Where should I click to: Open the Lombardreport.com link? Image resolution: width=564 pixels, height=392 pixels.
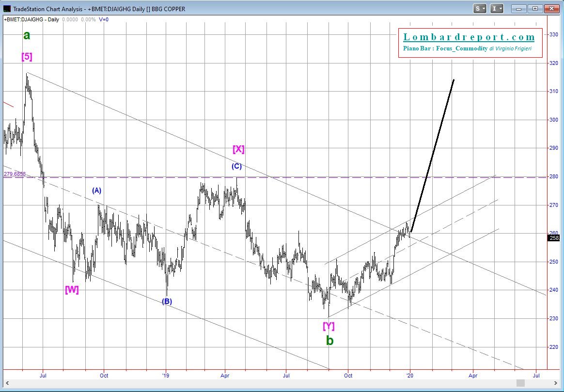(469, 37)
